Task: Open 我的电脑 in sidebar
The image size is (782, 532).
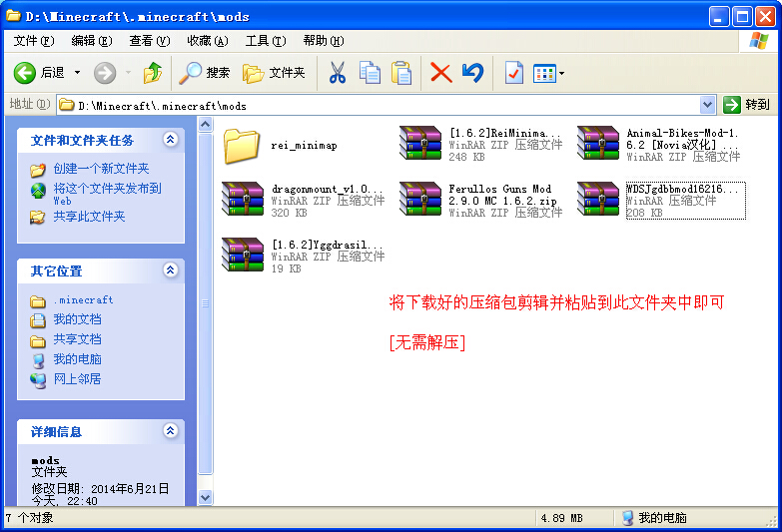Action: point(77,359)
